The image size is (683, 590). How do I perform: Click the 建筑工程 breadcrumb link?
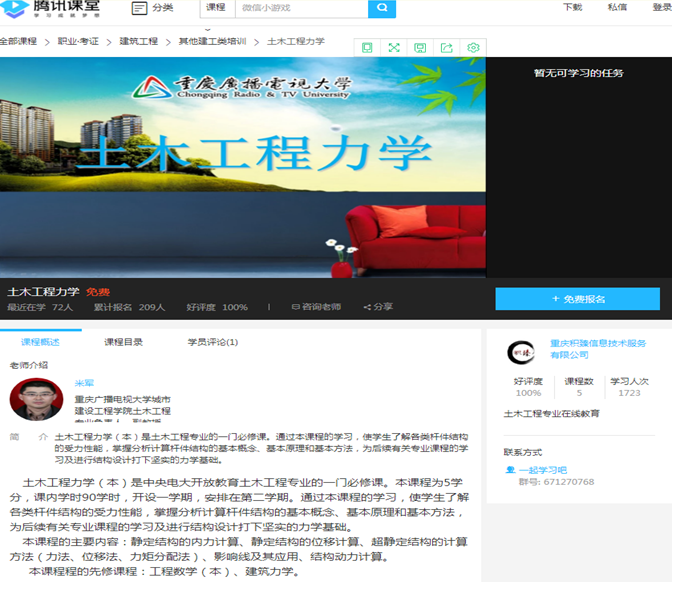pyautogui.click(x=138, y=42)
